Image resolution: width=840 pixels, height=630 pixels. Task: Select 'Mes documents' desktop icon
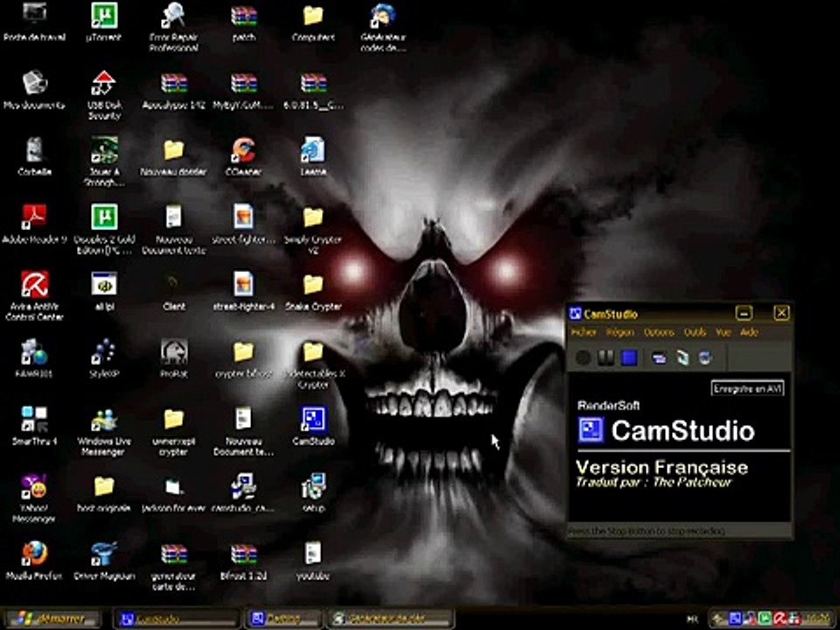tap(34, 89)
